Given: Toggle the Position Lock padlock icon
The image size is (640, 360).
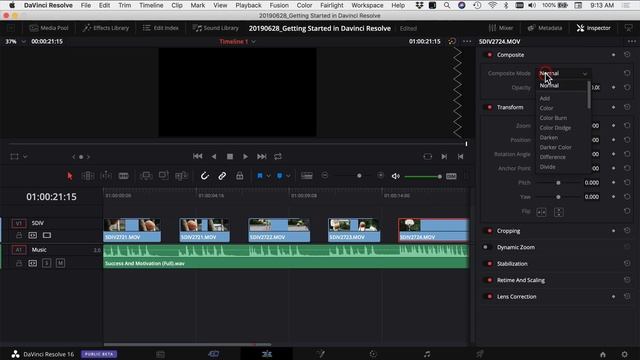Looking at the screenshot, I should [240, 176].
